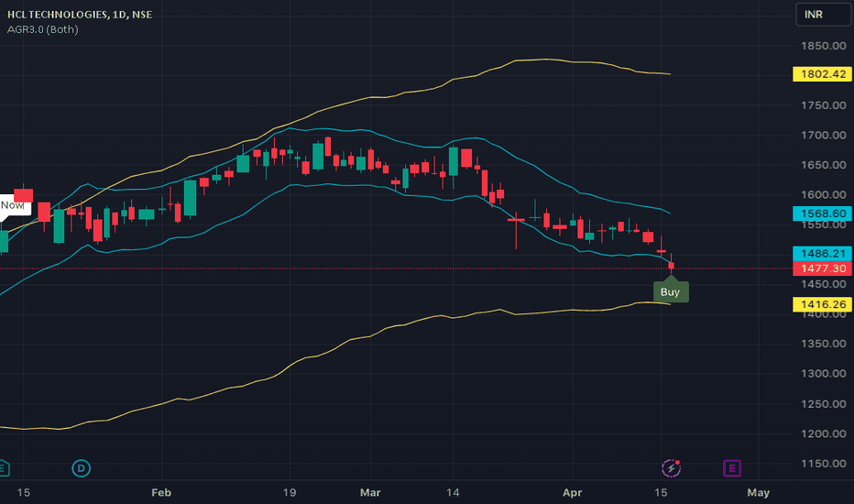This screenshot has width=854, height=504.
Task: Click the 1250.00 price axis value
Action: point(824,404)
